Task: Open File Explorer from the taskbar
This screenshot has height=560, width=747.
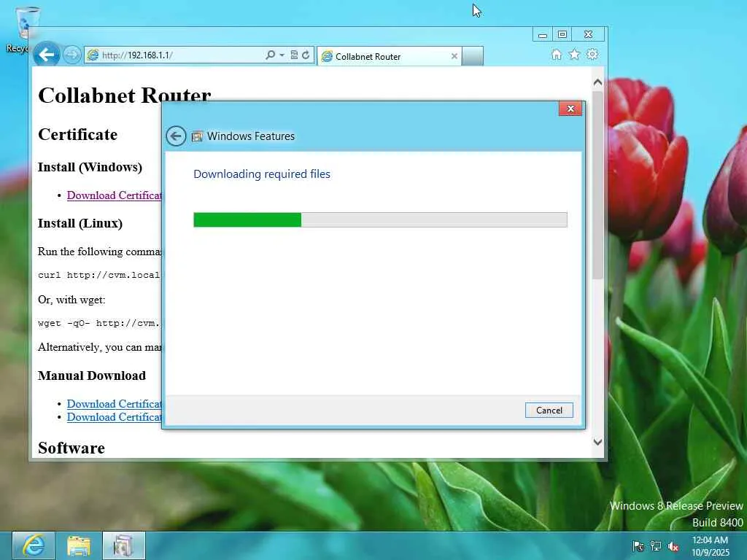Action: point(79,545)
